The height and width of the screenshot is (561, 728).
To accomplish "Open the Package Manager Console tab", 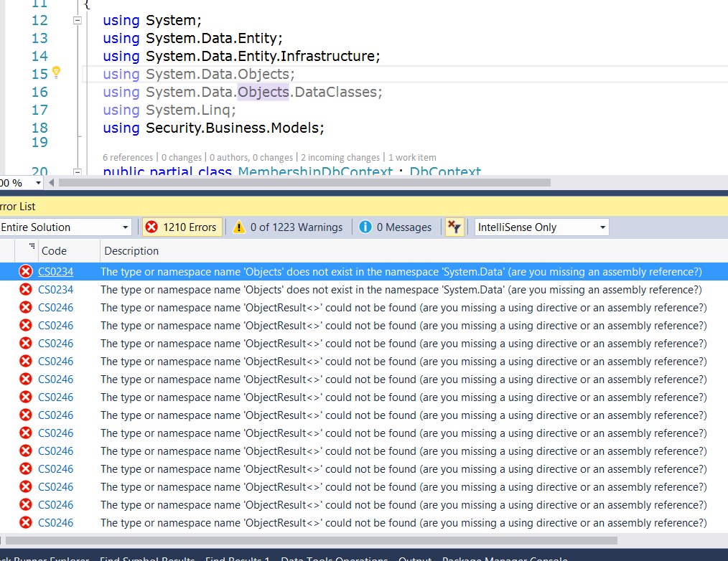I will [x=505, y=558].
